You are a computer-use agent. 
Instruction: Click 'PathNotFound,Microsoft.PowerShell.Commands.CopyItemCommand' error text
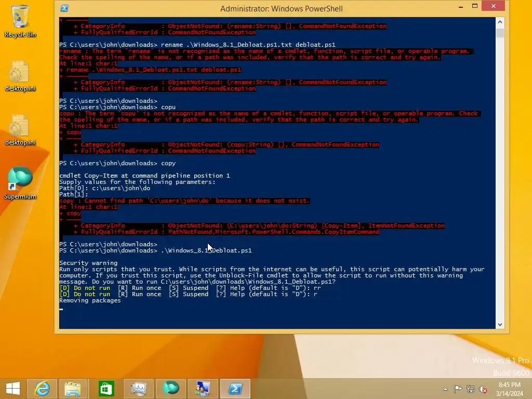[x=273, y=232]
